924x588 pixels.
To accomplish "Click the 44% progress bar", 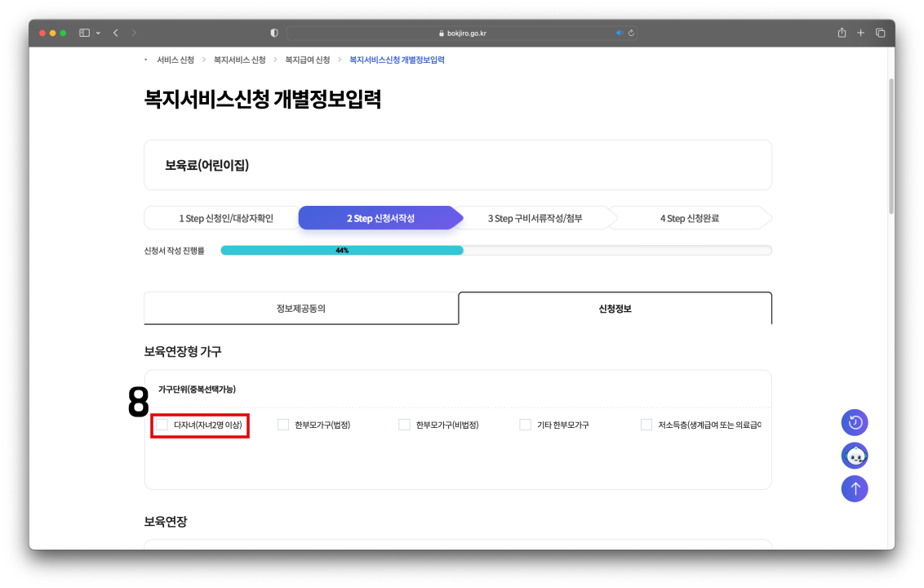I will point(341,250).
